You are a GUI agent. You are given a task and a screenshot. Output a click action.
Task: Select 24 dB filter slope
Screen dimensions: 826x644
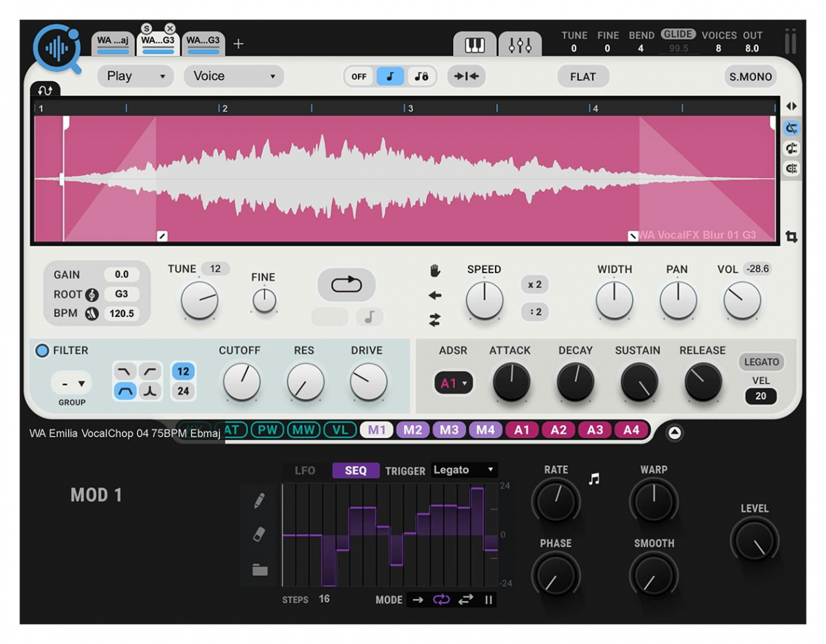click(x=183, y=391)
